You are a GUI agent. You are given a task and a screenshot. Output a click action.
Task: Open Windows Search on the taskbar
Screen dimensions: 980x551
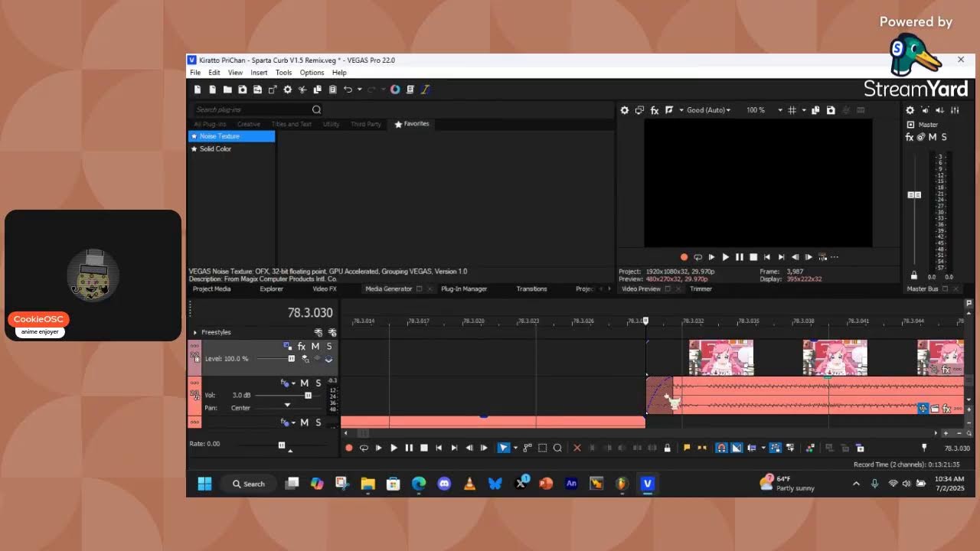point(249,484)
